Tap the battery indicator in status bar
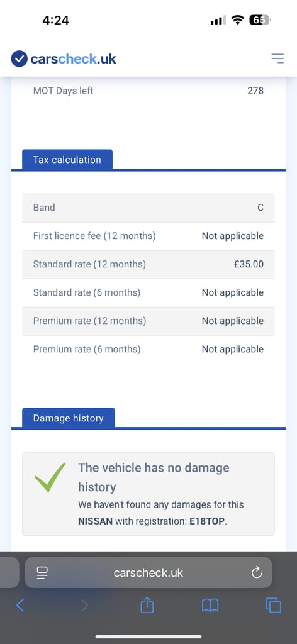Viewport: 297px width, 644px height. pos(260,19)
